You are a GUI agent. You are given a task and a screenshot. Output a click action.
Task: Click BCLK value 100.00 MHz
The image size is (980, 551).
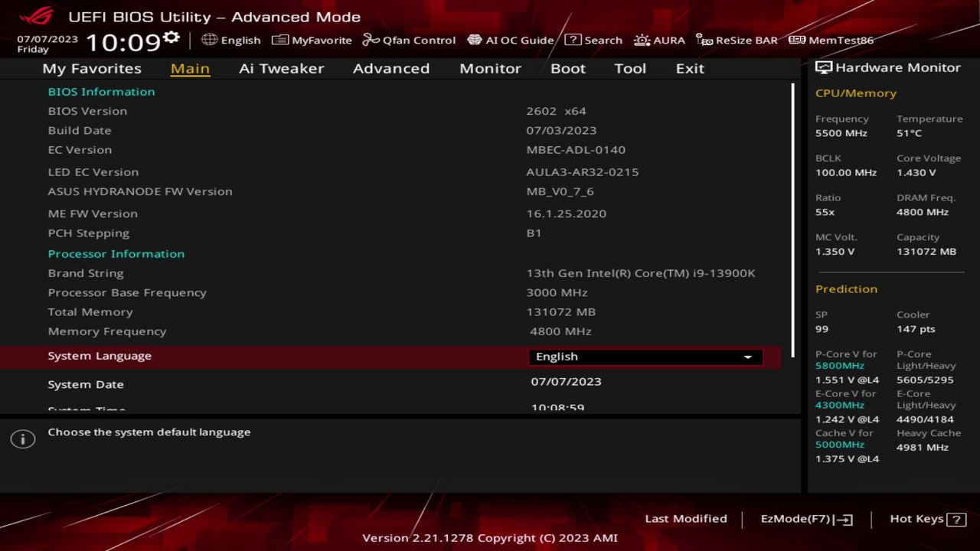pos(846,173)
